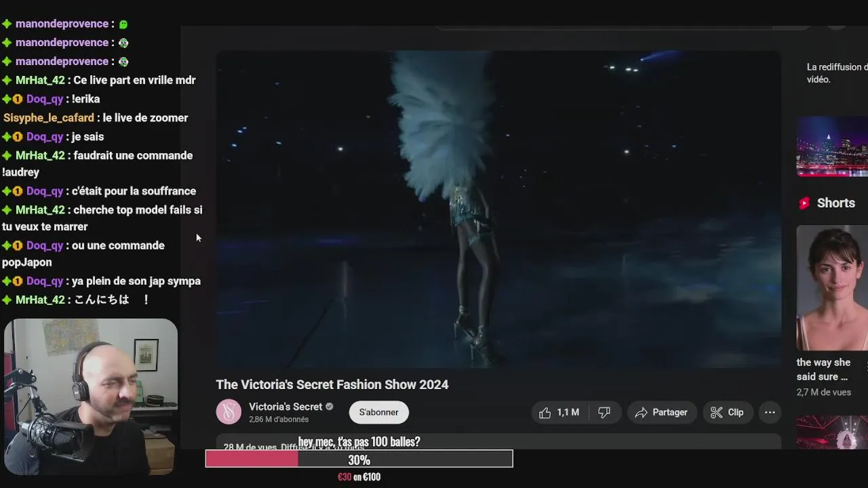Click the Shorts section heading
868x488 pixels.
coord(835,203)
